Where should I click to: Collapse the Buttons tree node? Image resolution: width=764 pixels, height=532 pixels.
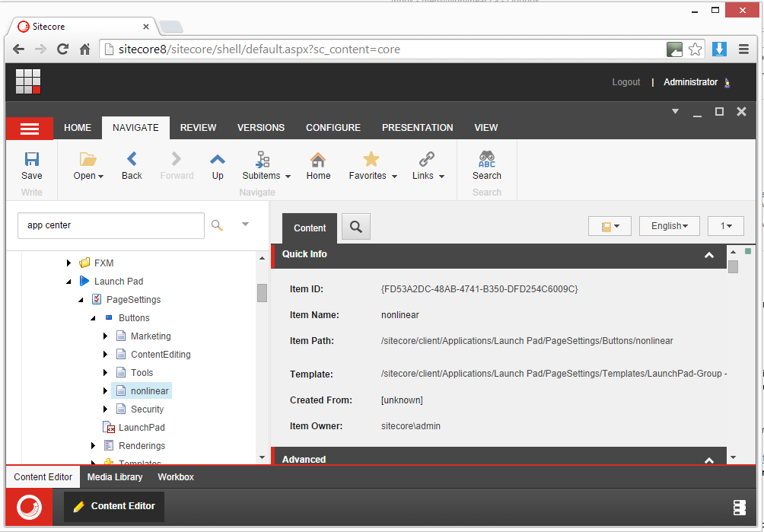pos(93,318)
